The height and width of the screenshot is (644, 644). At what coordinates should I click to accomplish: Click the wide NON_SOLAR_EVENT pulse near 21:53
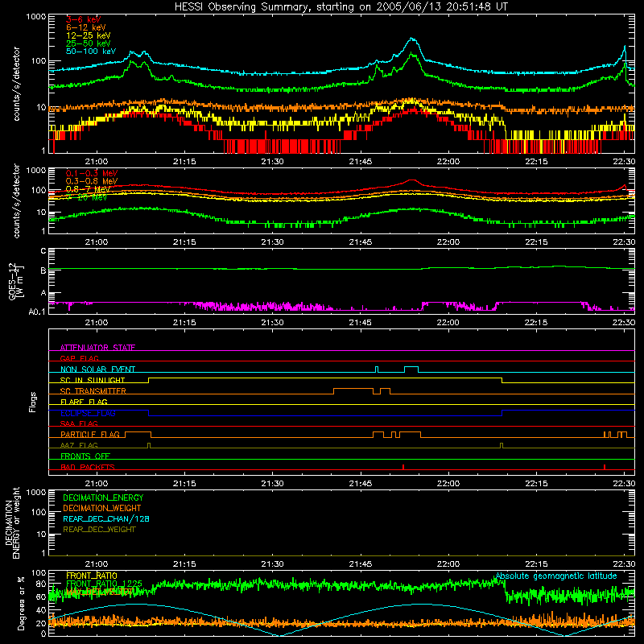(411, 369)
